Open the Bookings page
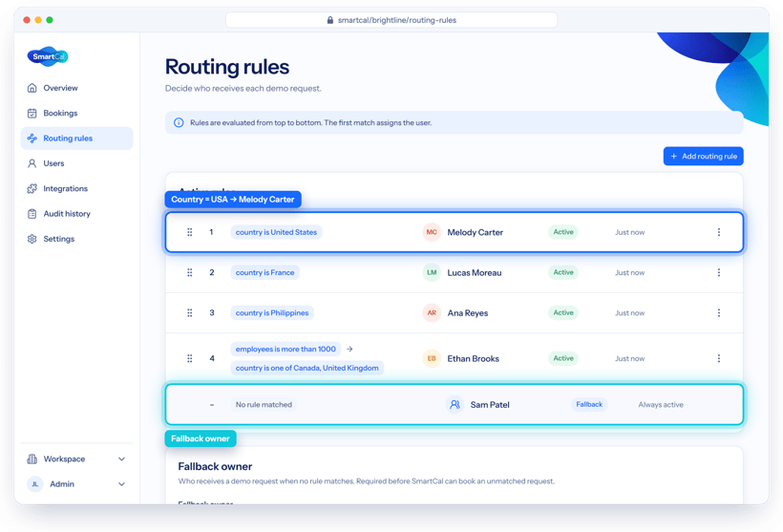The height and width of the screenshot is (532, 783). (77, 113)
